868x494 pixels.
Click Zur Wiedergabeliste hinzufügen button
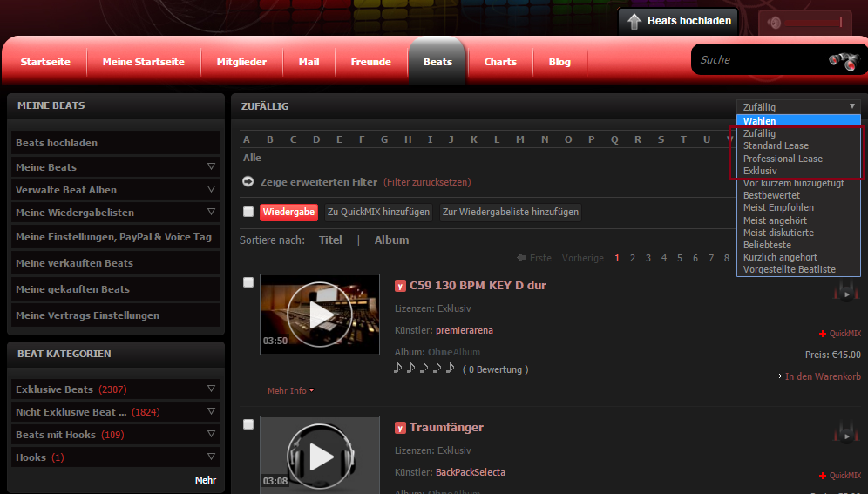pyautogui.click(x=511, y=212)
